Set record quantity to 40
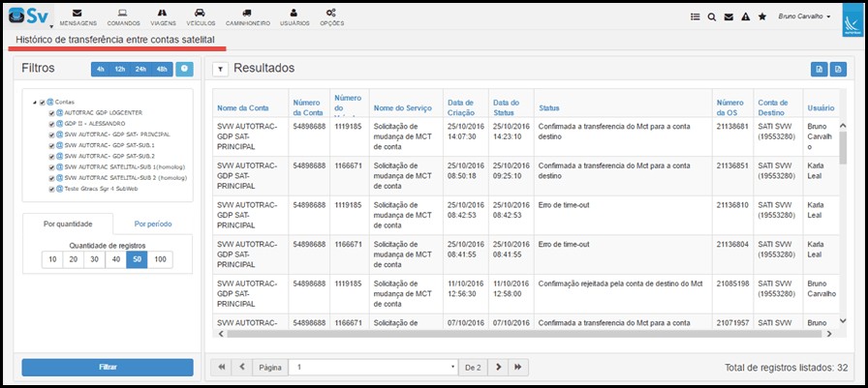This screenshot has width=868, height=388. (115, 259)
